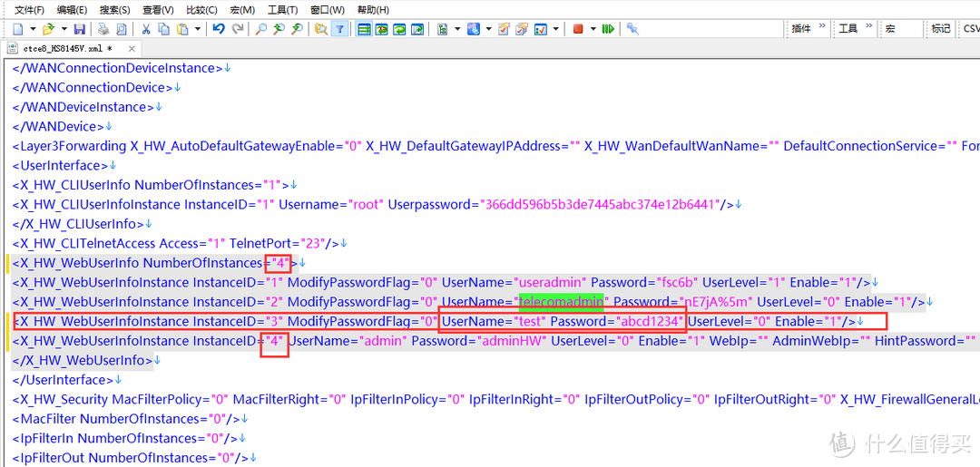Viewport: 980px width, 467px height.
Task: Click the "adminHW" password value
Action: click(x=513, y=341)
